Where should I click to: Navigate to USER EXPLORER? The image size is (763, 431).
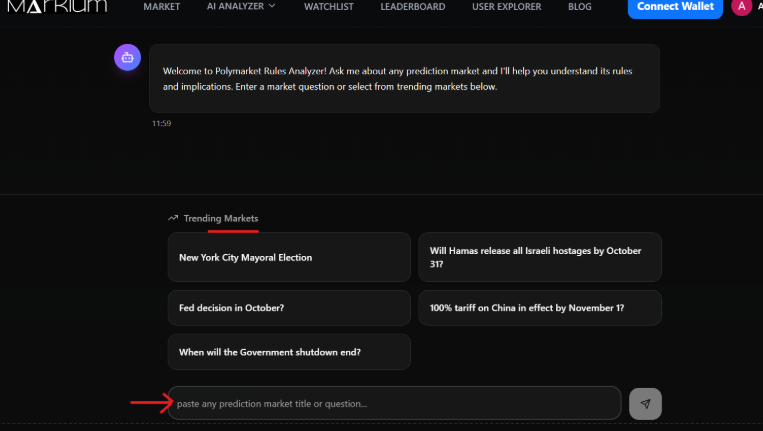(506, 7)
